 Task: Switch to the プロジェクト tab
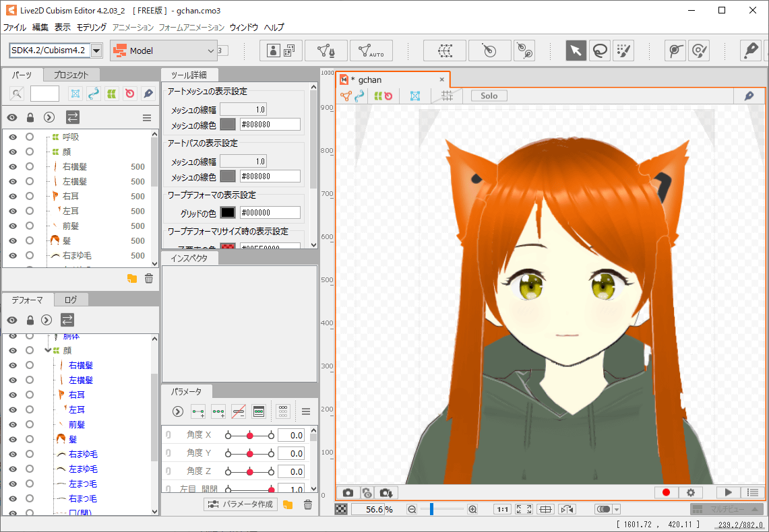(x=71, y=75)
